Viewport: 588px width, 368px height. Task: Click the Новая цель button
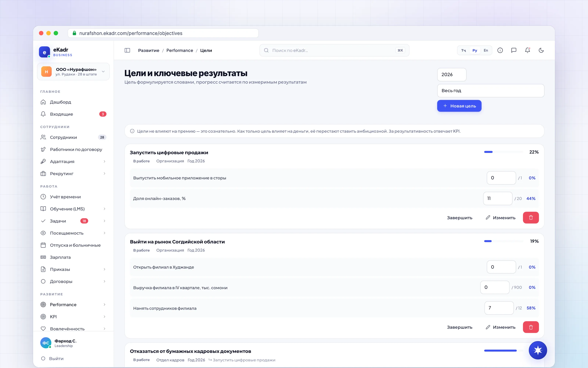pyautogui.click(x=459, y=106)
